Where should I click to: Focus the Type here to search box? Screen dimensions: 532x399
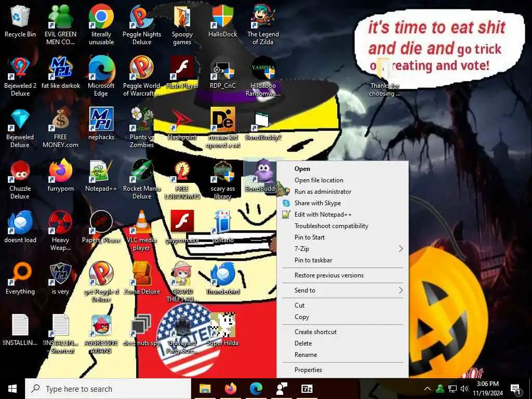108,389
